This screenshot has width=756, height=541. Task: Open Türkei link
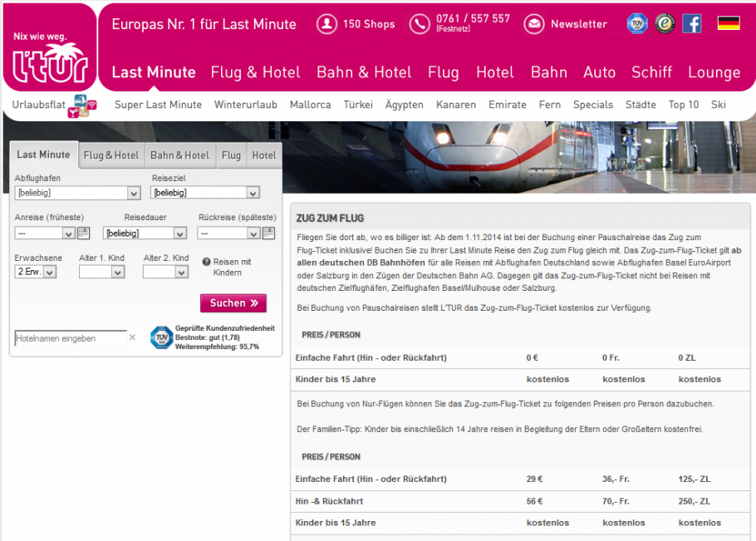point(358,105)
